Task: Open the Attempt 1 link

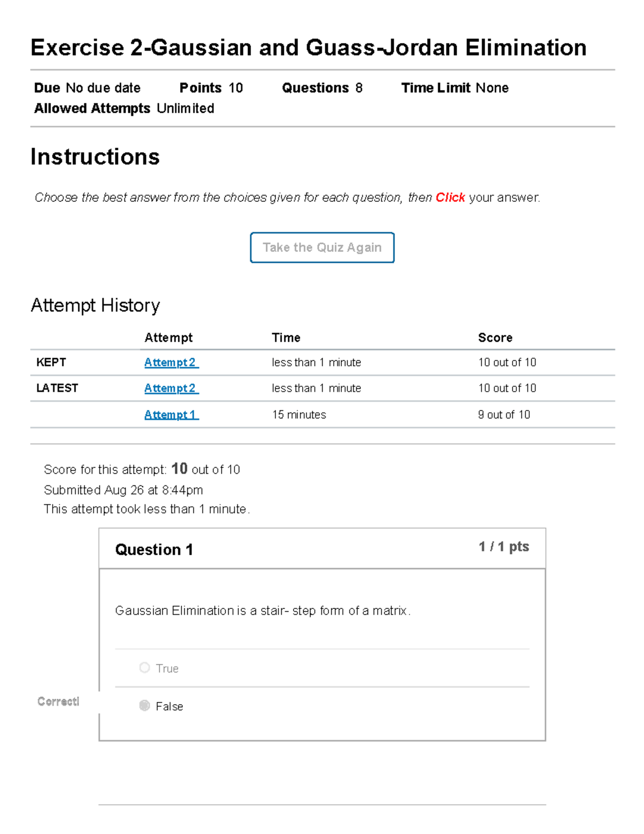Action: point(171,415)
